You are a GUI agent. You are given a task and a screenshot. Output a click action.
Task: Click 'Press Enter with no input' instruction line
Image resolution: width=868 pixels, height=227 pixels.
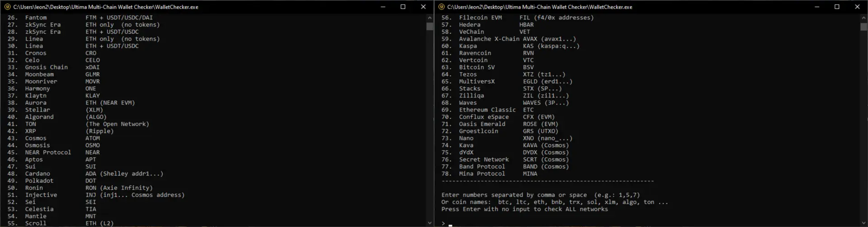click(x=525, y=209)
